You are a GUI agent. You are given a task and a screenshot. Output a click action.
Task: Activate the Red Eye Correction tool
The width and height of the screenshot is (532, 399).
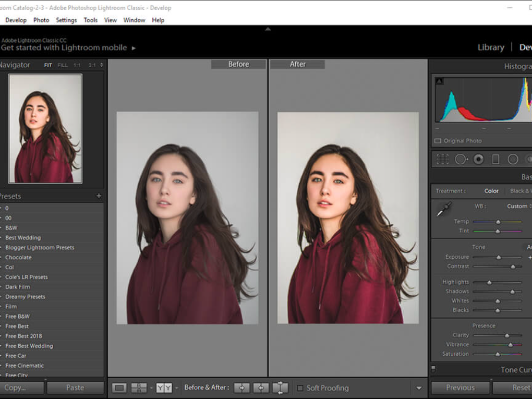(478, 159)
